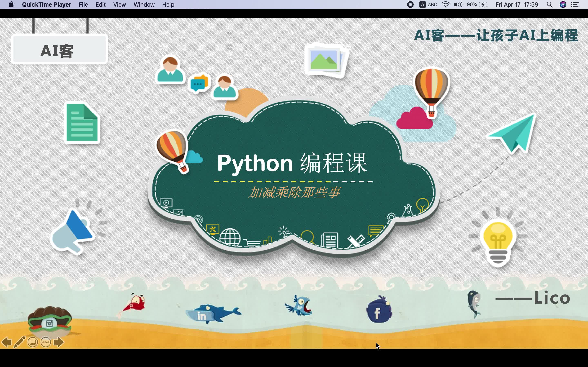
Task: Open the Window menu
Action: 144,5
